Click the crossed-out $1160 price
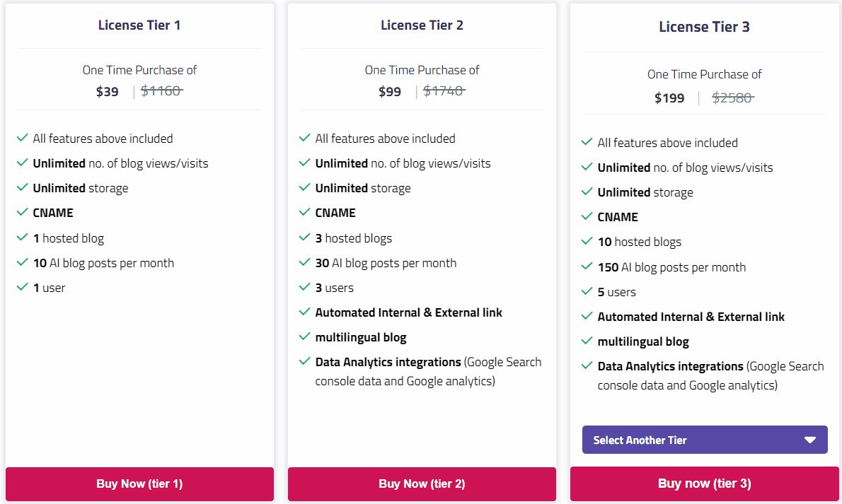Viewport: 842px width, 504px height. pyautogui.click(x=161, y=90)
